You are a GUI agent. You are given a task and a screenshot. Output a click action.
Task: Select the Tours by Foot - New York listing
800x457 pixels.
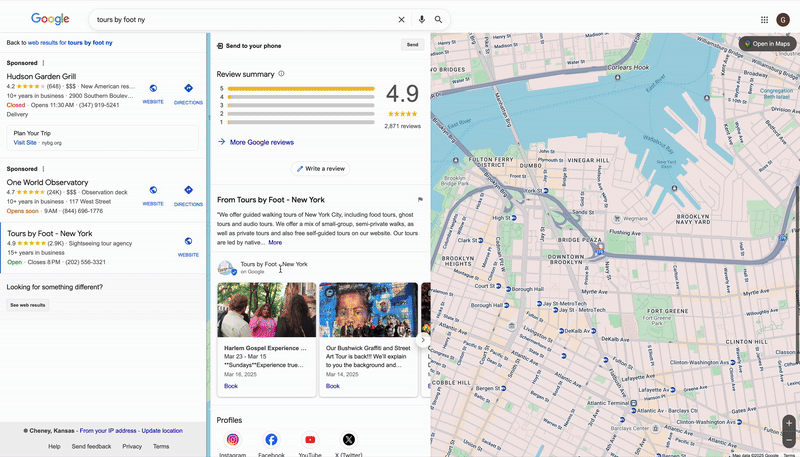point(50,234)
